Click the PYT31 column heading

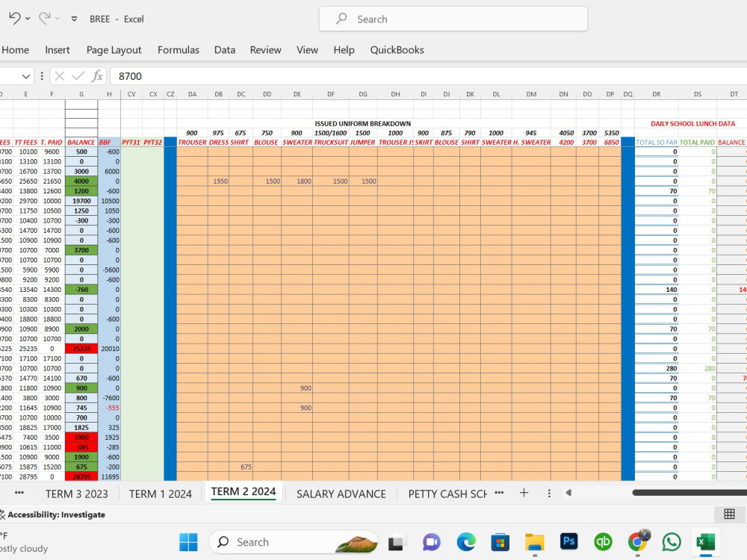tap(131, 143)
